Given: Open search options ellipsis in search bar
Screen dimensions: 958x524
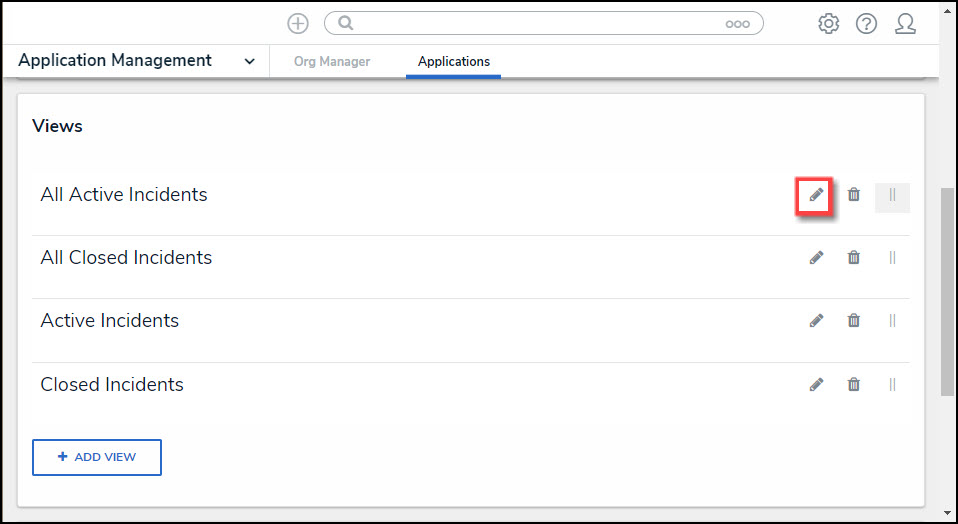Looking at the screenshot, I should (737, 24).
